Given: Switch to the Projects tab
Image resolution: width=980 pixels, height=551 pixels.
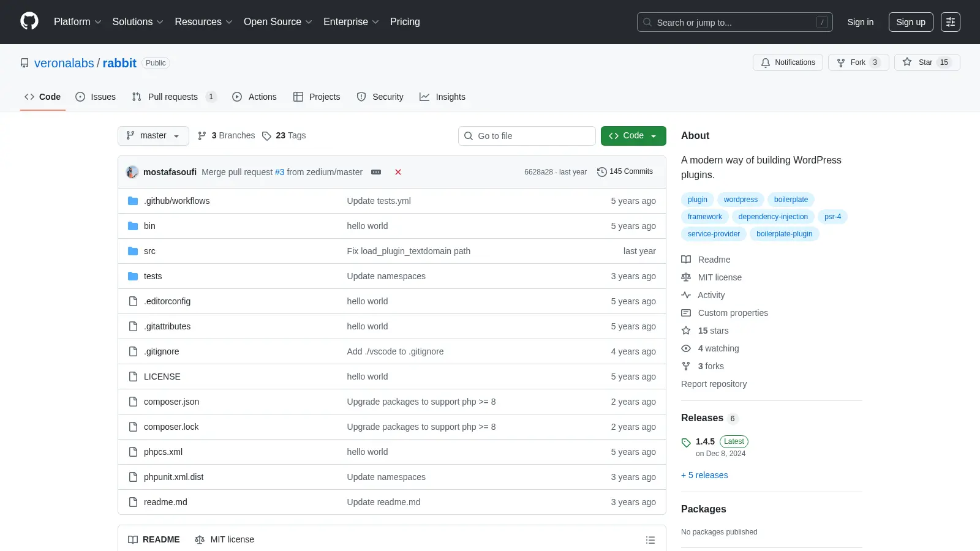Looking at the screenshot, I should tap(317, 97).
